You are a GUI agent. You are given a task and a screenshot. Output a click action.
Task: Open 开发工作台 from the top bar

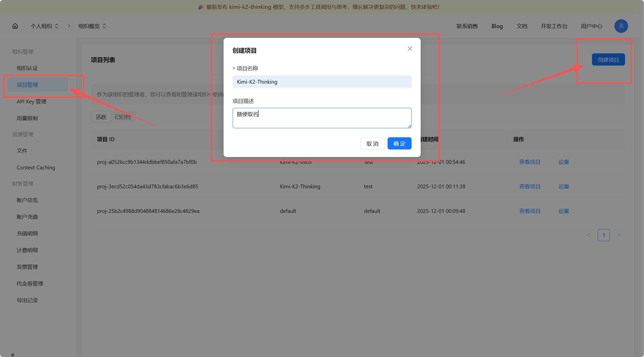pos(554,26)
